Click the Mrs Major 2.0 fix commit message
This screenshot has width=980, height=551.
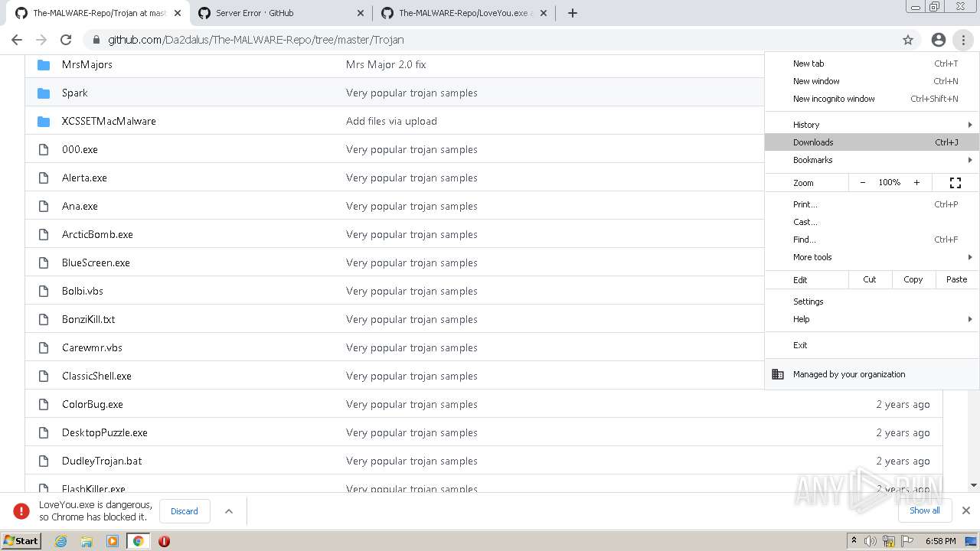click(386, 64)
